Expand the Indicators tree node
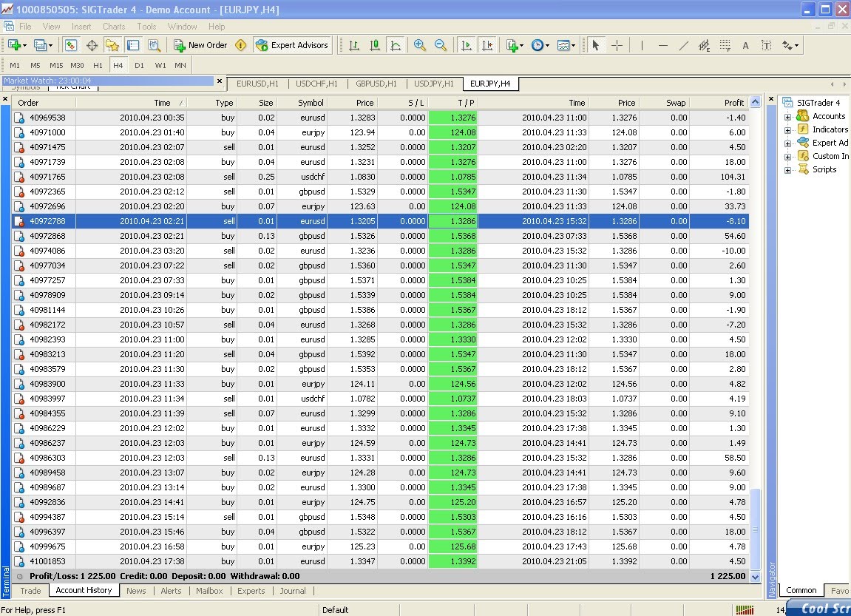 (x=787, y=130)
